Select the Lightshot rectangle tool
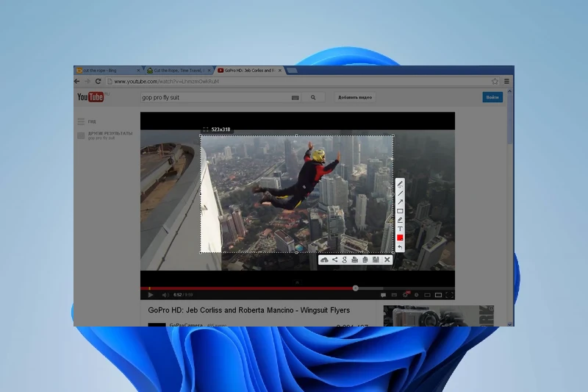This screenshot has height=392, width=588. 400,211
